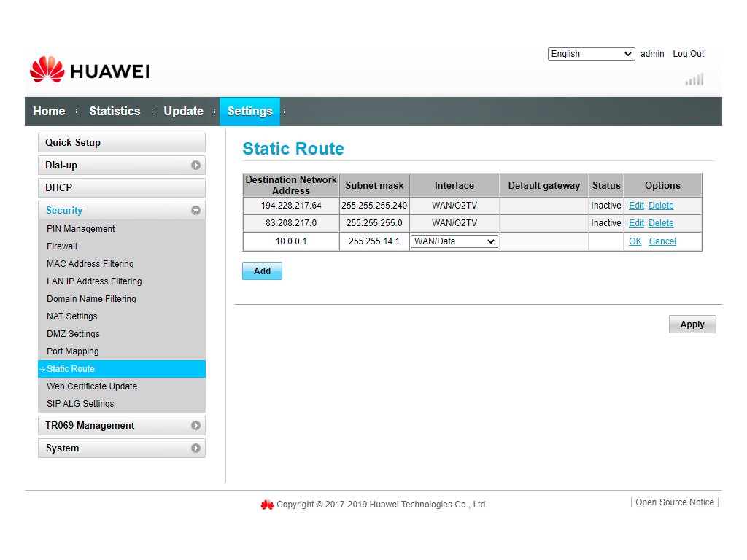Open the WAN/Data interface dropdown
The width and height of the screenshot is (747, 560).
pyautogui.click(x=454, y=241)
